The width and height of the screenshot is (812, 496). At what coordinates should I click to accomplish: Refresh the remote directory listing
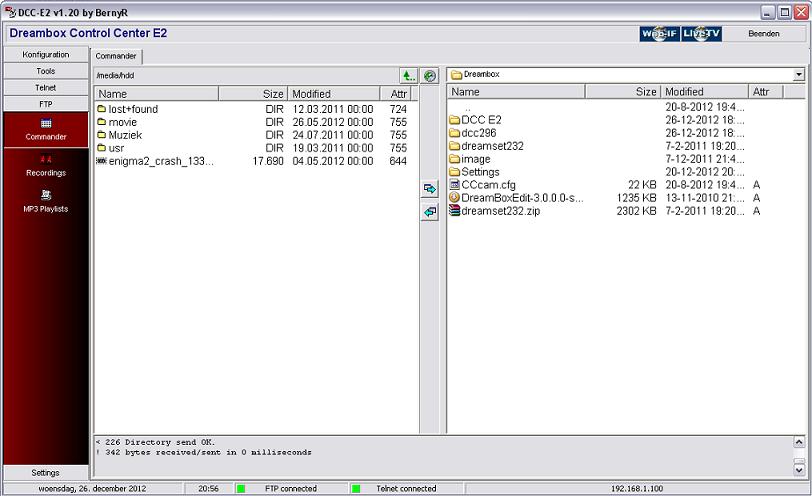coord(429,76)
